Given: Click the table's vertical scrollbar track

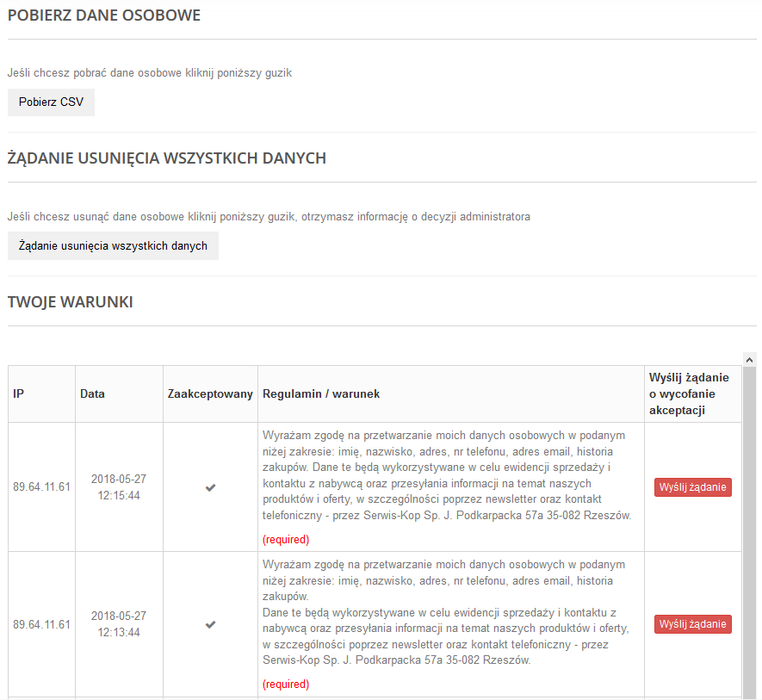Looking at the screenshot, I should coord(749,533).
